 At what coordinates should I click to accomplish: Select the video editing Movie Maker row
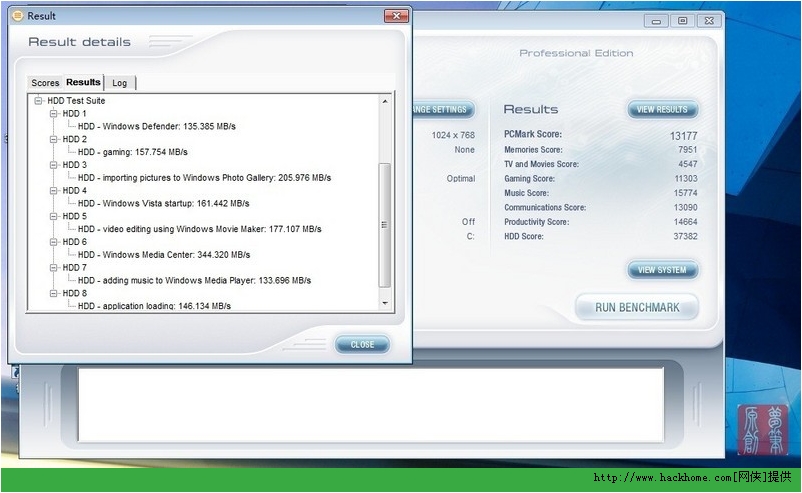pos(199,229)
